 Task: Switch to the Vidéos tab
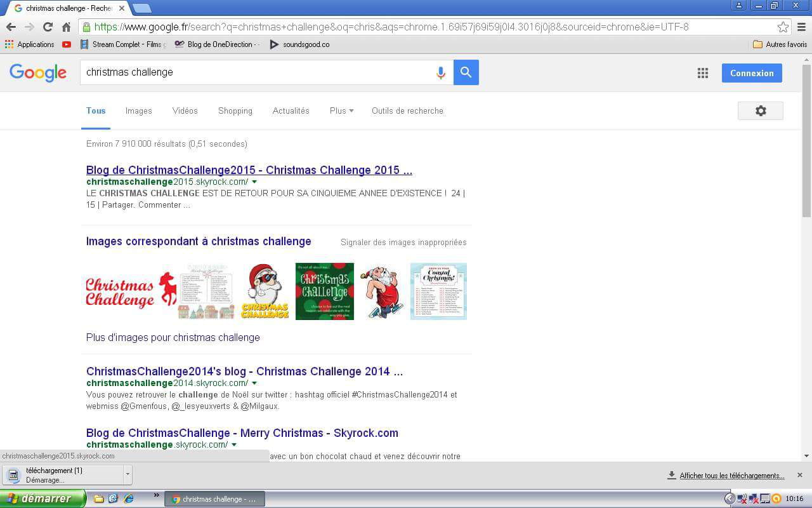(185, 110)
